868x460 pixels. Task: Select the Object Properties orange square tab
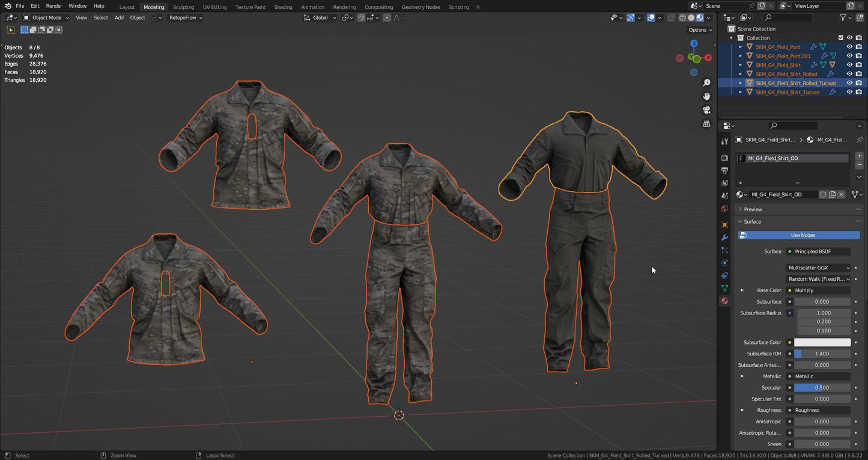(724, 223)
